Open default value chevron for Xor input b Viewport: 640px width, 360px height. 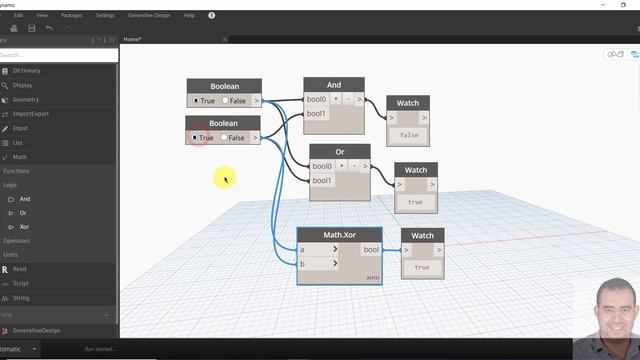[x=335, y=263]
